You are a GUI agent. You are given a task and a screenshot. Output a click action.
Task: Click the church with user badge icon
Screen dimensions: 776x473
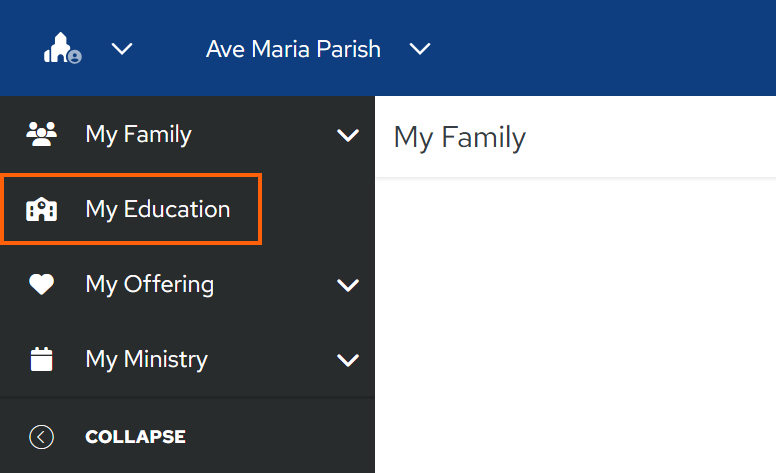62,48
